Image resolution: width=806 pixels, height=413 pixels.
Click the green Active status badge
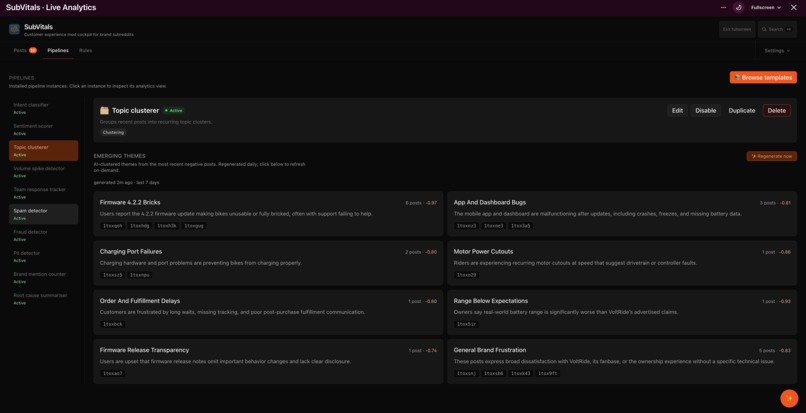174,111
